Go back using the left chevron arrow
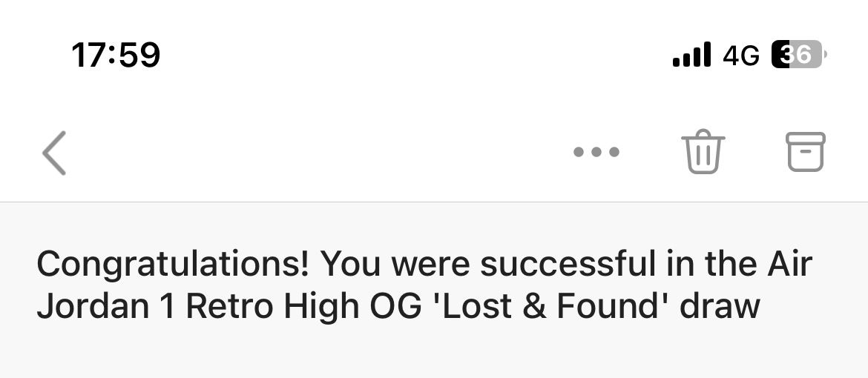 tap(54, 153)
